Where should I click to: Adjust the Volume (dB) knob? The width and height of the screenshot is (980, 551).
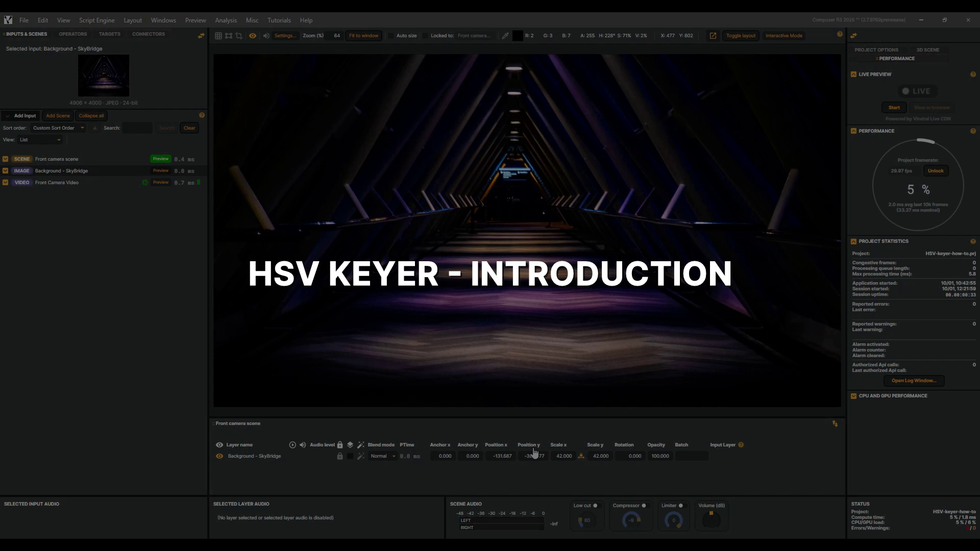point(711,520)
